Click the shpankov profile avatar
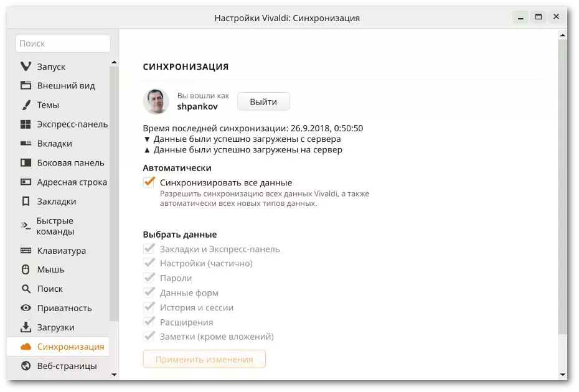 [156, 101]
